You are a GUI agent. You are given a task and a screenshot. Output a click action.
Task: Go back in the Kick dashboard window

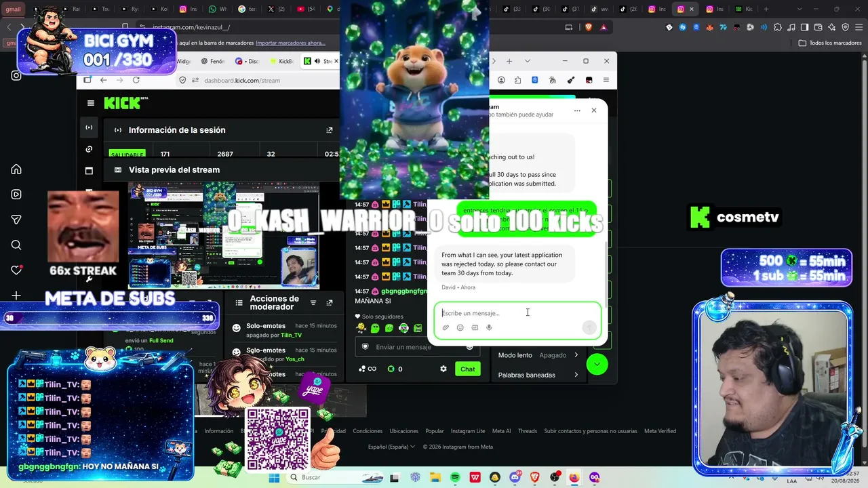tap(104, 80)
